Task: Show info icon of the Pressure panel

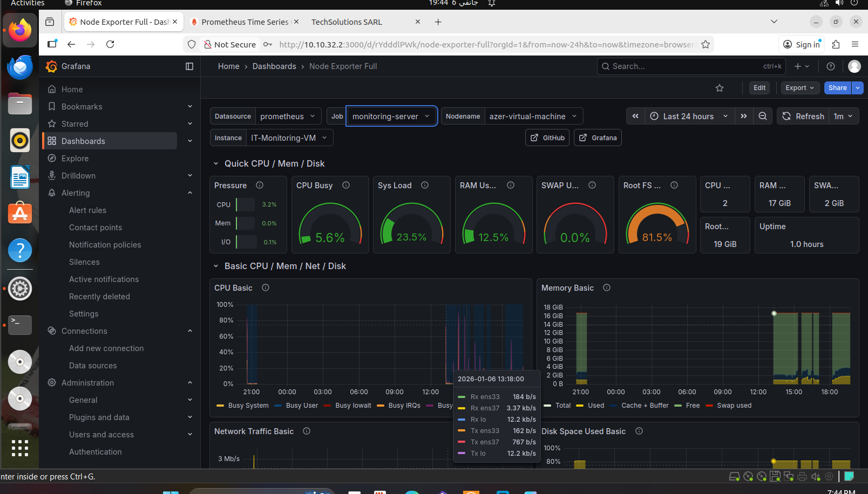Action: click(x=260, y=185)
